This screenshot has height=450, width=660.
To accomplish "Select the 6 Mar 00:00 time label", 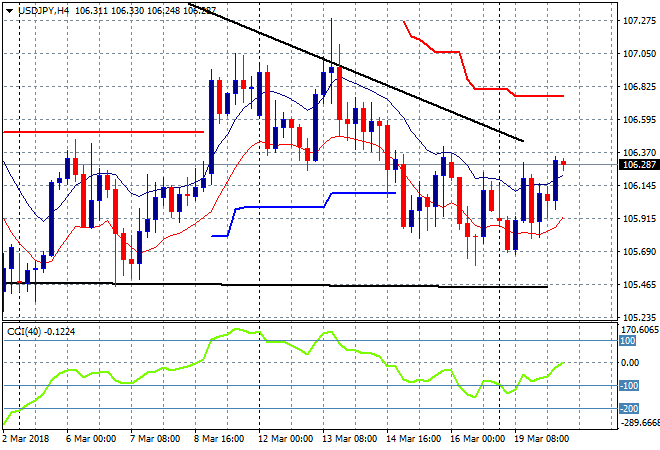I will (x=90, y=439).
